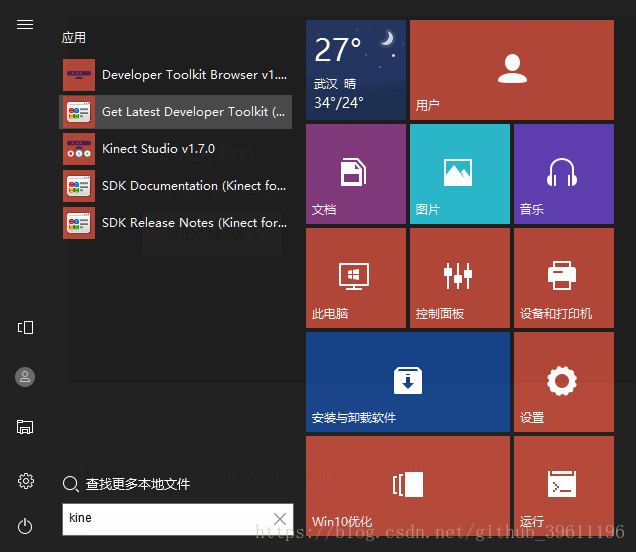Image resolution: width=636 pixels, height=552 pixels.
Task: Click the sidebar panel switch icon
Action: 25,327
